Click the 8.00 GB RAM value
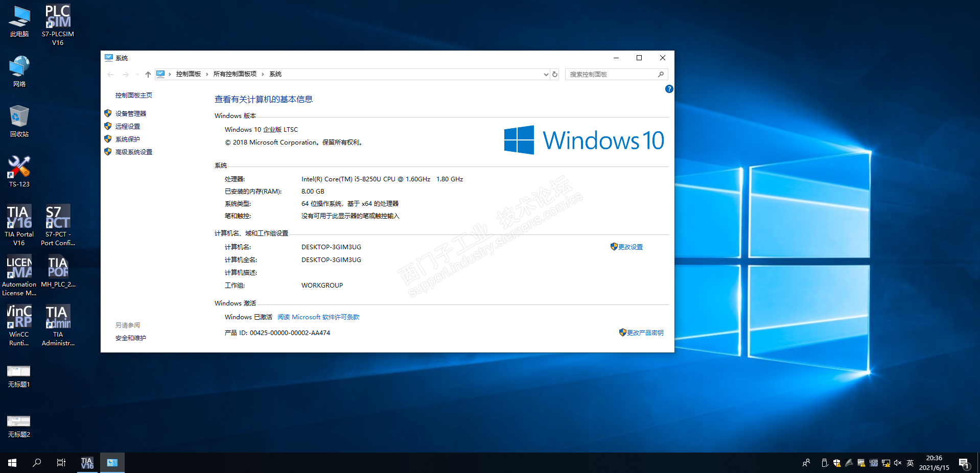Image resolution: width=980 pixels, height=473 pixels. click(313, 191)
